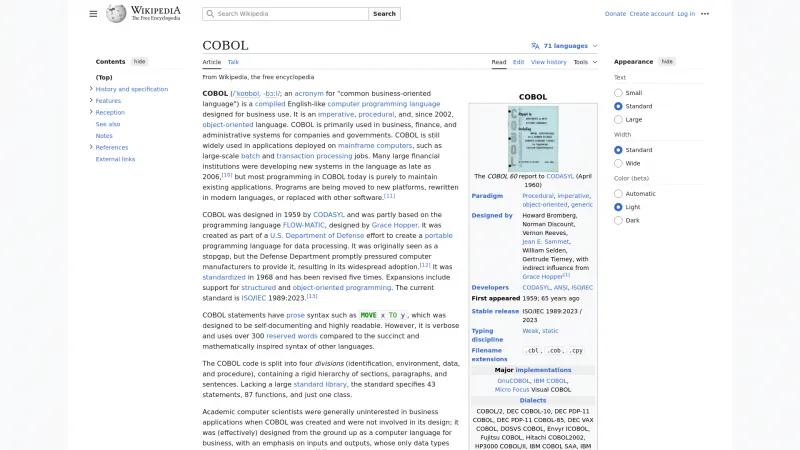Open the three-dot personal tools menu

click(x=705, y=14)
